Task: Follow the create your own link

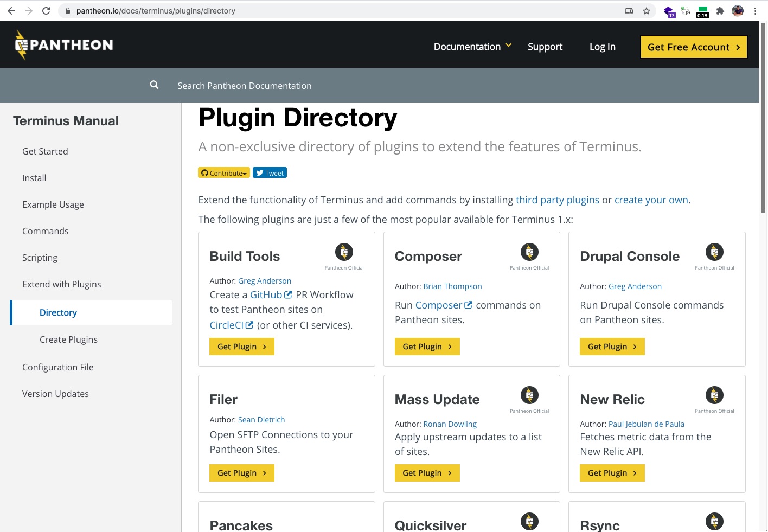Action: [651, 200]
